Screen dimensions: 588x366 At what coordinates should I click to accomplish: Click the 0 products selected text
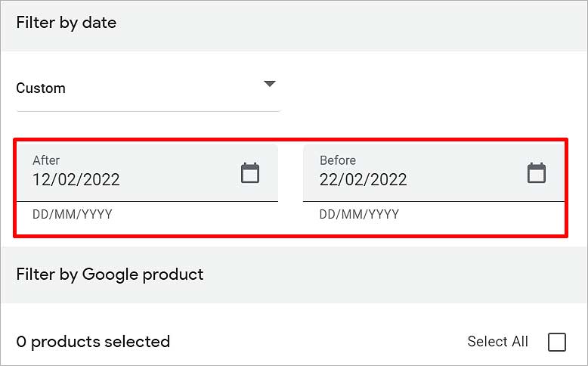pyautogui.click(x=93, y=342)
